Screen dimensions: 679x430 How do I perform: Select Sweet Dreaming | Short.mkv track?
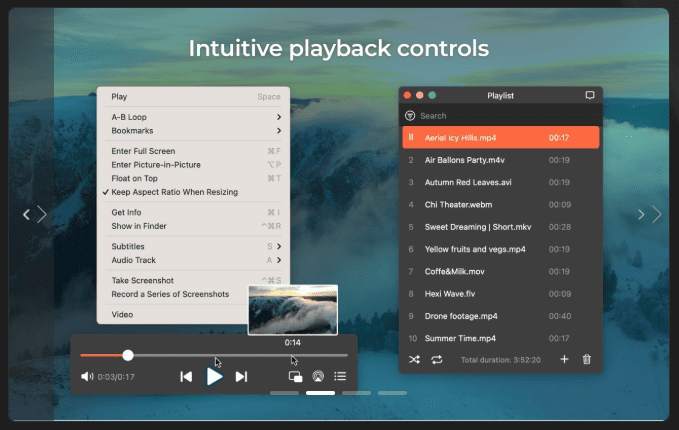tap(501, 227)
